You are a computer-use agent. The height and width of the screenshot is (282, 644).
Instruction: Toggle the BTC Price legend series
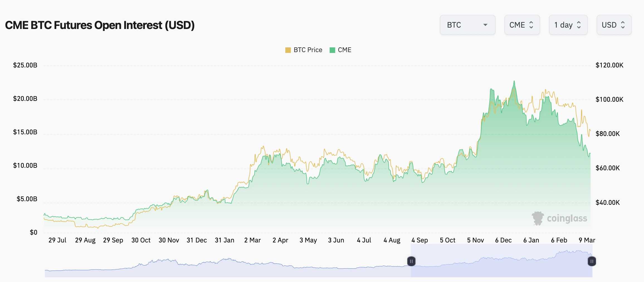click(304, 50)
